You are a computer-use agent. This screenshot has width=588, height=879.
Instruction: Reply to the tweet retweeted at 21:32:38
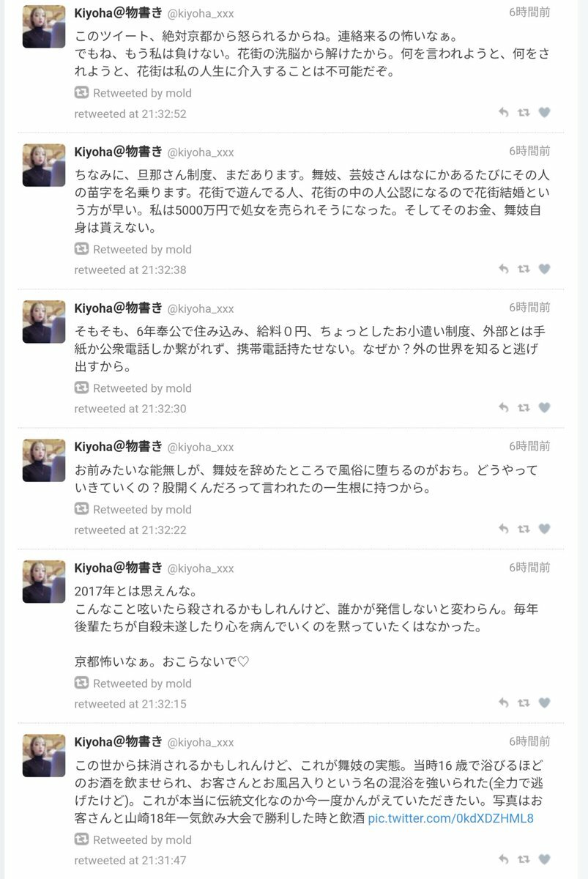503,269
